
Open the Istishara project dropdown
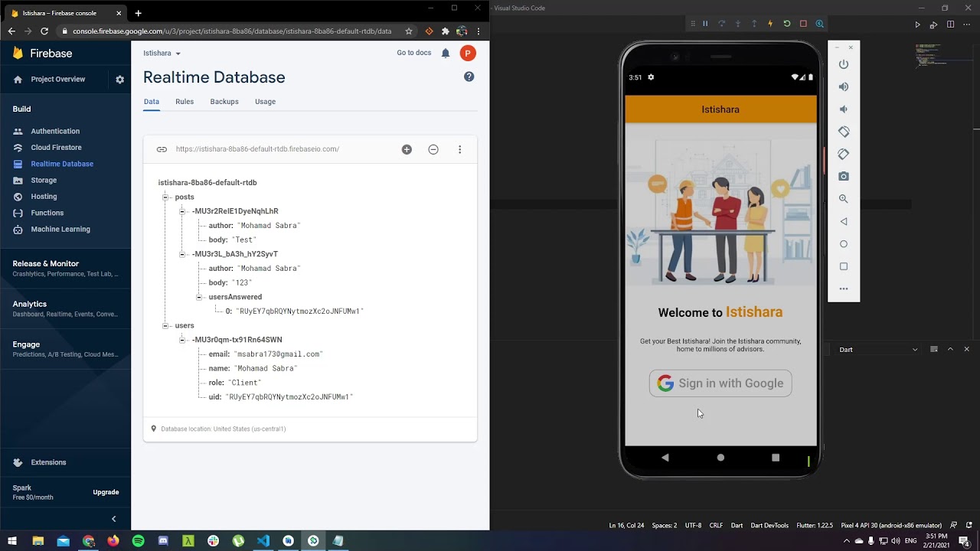tap(162, 54)
